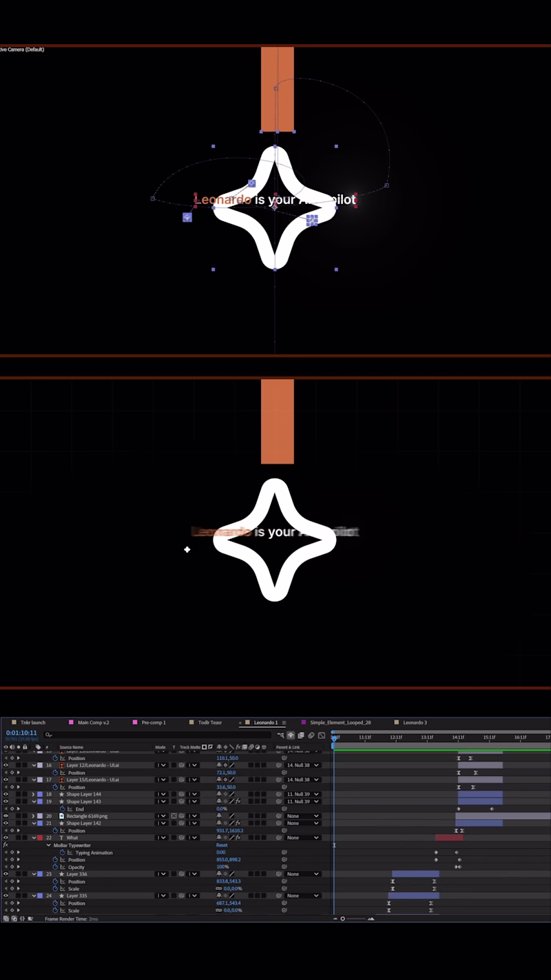Toggle visibility of Layer 336
This screenshot has height=980, width=551.
(x=6, y=874)
